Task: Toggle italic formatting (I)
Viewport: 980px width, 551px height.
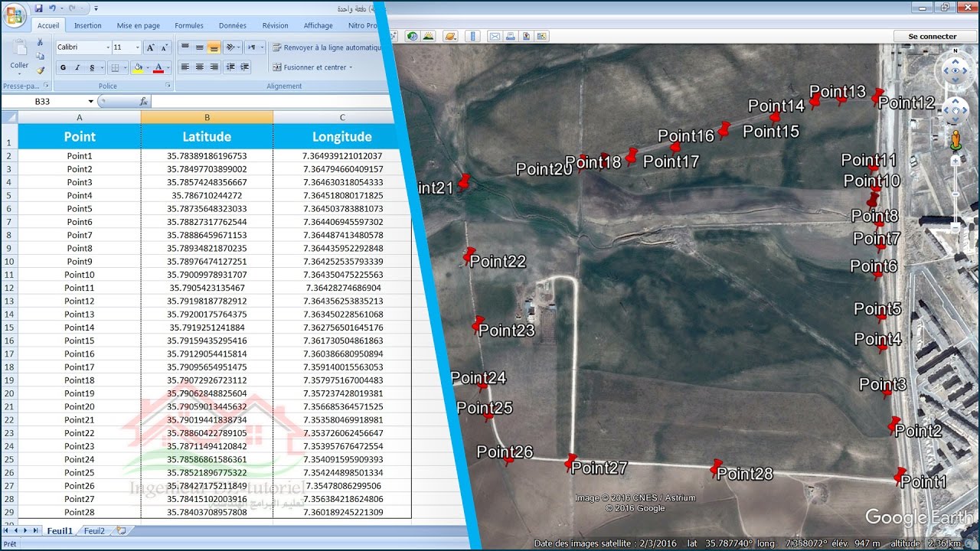Action: [x=77, y=67]
